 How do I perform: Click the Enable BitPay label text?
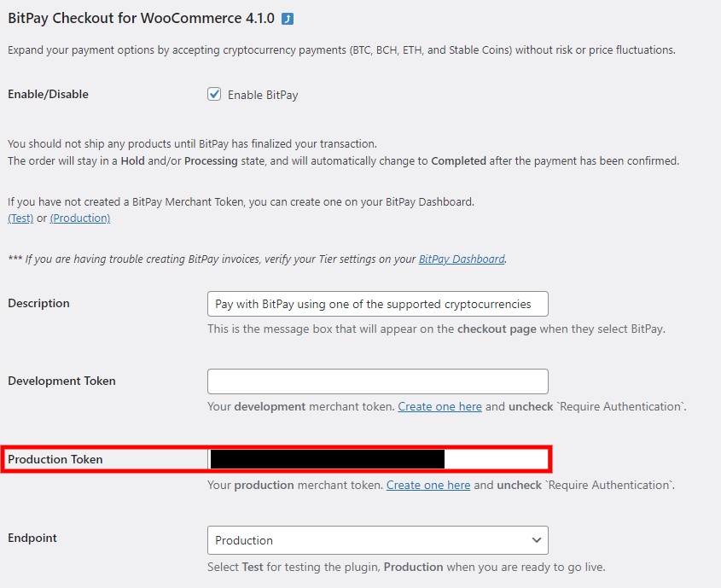263,95
